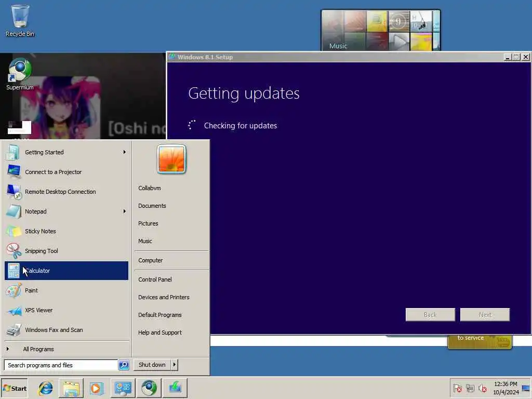Click Next in Windows 8.1 Setup

(485, 315)
